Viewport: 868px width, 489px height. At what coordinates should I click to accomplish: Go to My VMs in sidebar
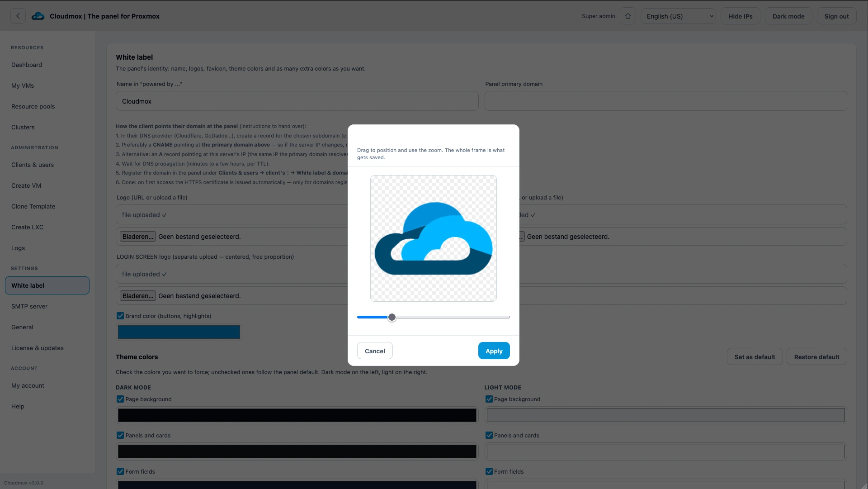(x=47, y=85)
